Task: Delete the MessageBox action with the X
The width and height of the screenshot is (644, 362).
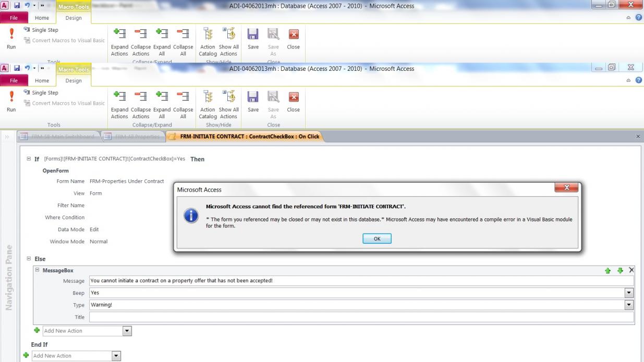Action: click(x=631, y=270)
